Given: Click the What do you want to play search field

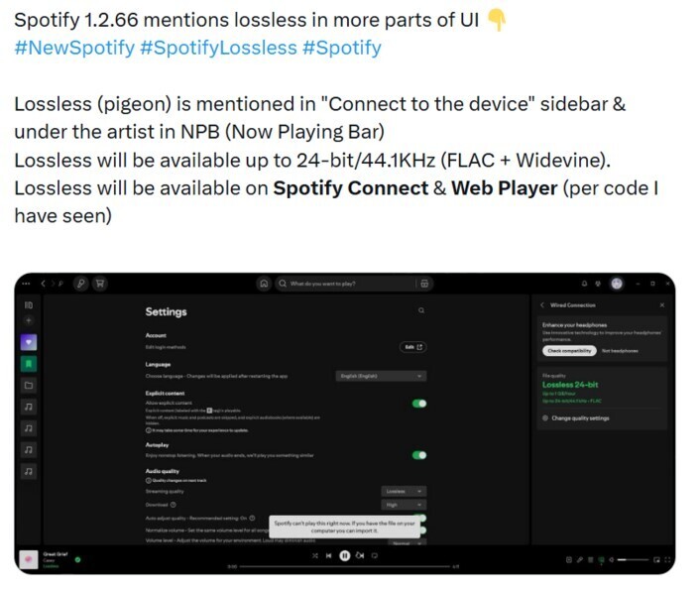Looking at the screenshot, I should point(346,284).
